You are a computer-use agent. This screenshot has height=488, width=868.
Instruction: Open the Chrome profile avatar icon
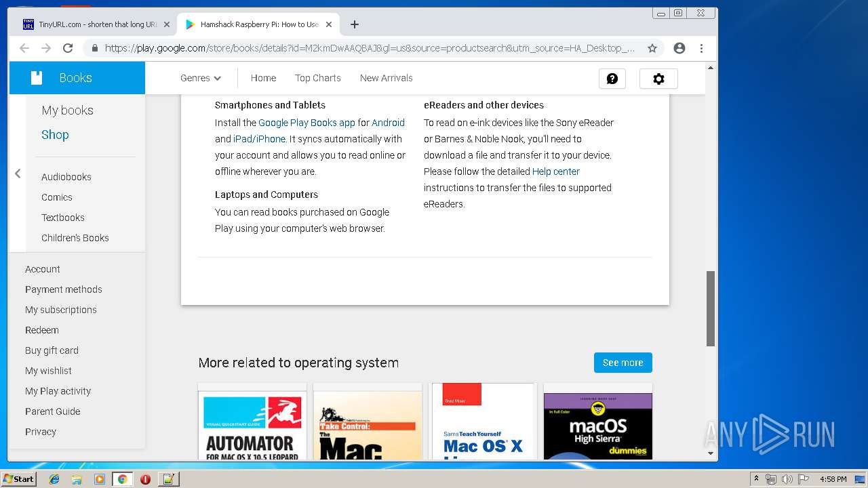[x=679, y=48]
